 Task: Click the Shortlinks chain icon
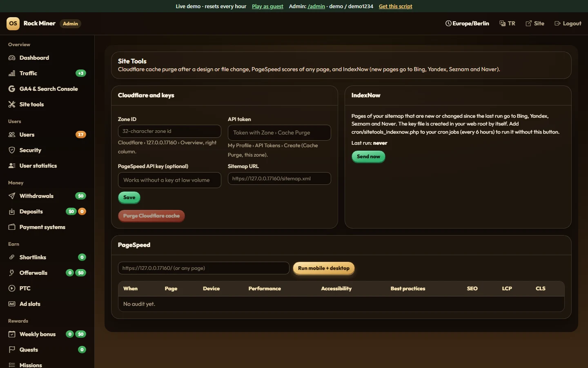tap(12, 257)
